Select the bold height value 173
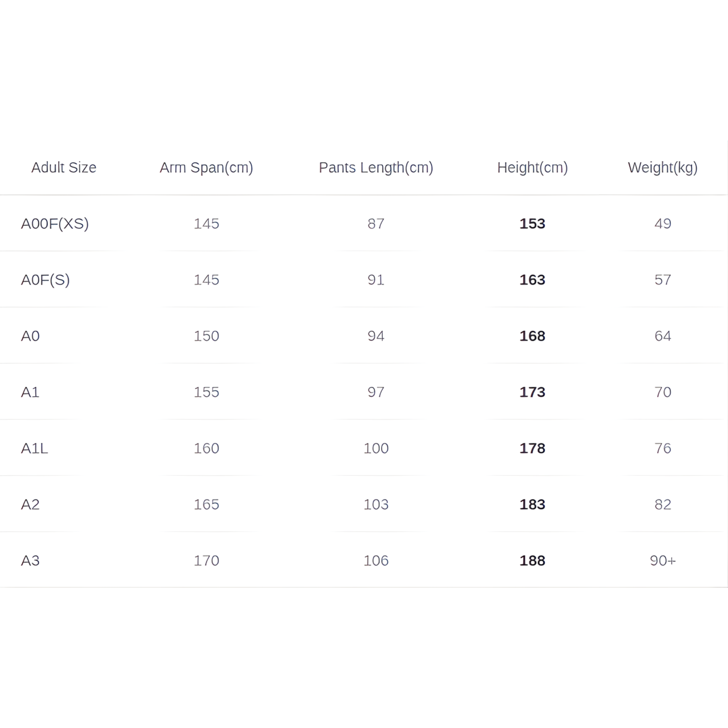Viewport: 728px width, 728px height. point(532,392)
